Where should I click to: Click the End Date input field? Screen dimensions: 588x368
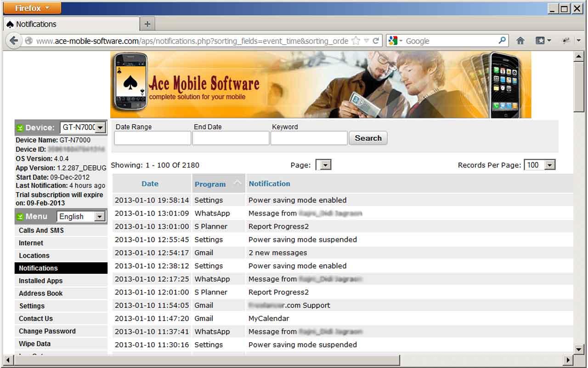click(x=231, y=138)
